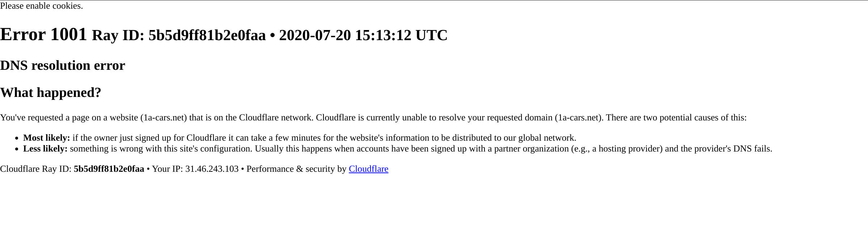Image resolution: width=868 pixels, height=243 pixels.
Task: Click the bold Ray ID in footer
Action: [x=109, y=169]
